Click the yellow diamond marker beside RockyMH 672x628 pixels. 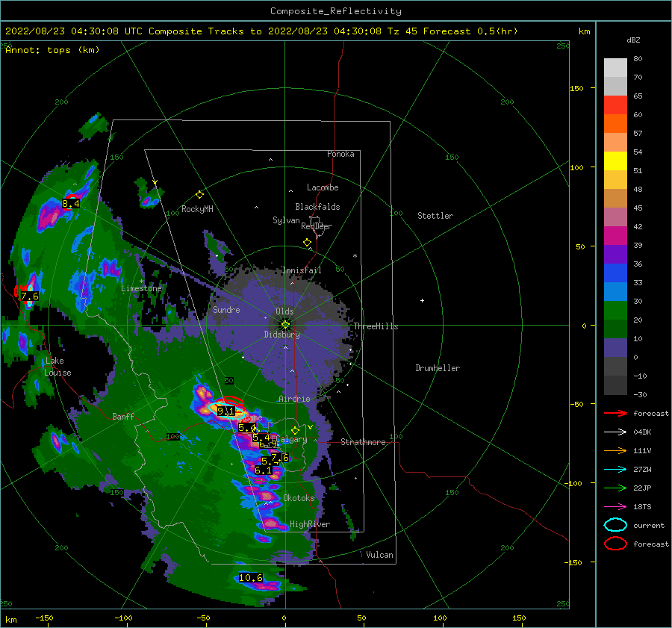click(199, 195)
